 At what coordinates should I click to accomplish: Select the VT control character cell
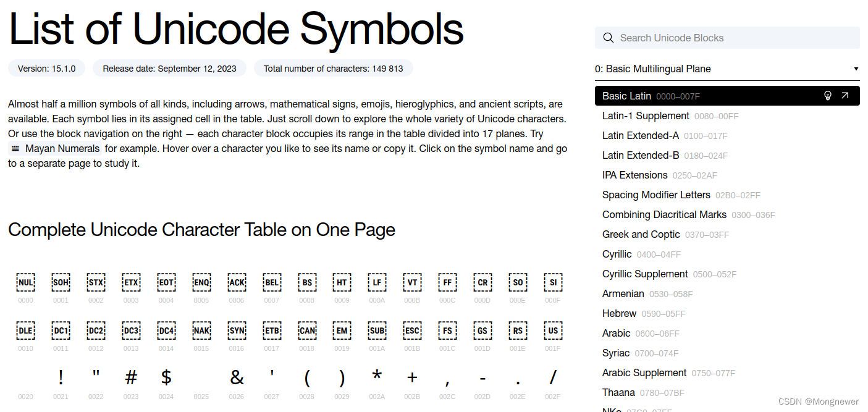(x=412, y=282)
